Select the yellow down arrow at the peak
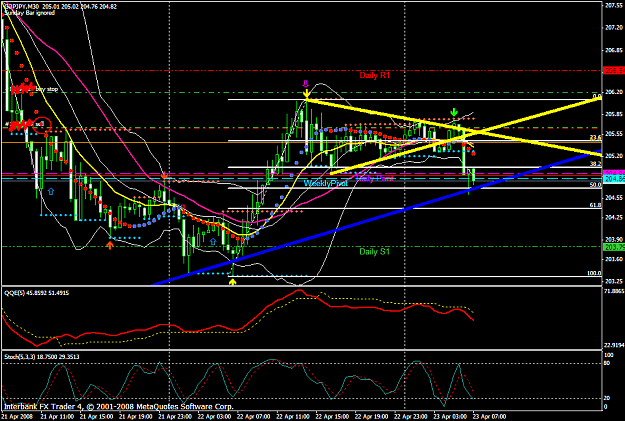This screenshot has width=625, height=421. [x=306, y=94]
